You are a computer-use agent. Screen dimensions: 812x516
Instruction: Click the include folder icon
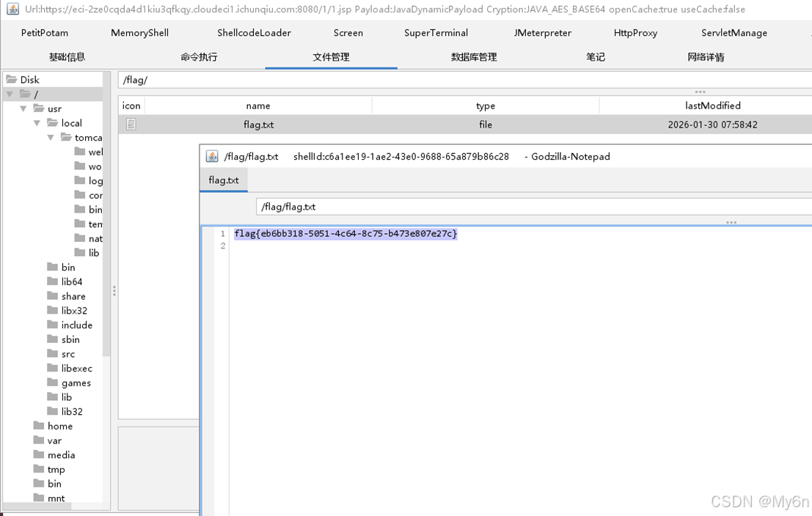click(52, 325)
